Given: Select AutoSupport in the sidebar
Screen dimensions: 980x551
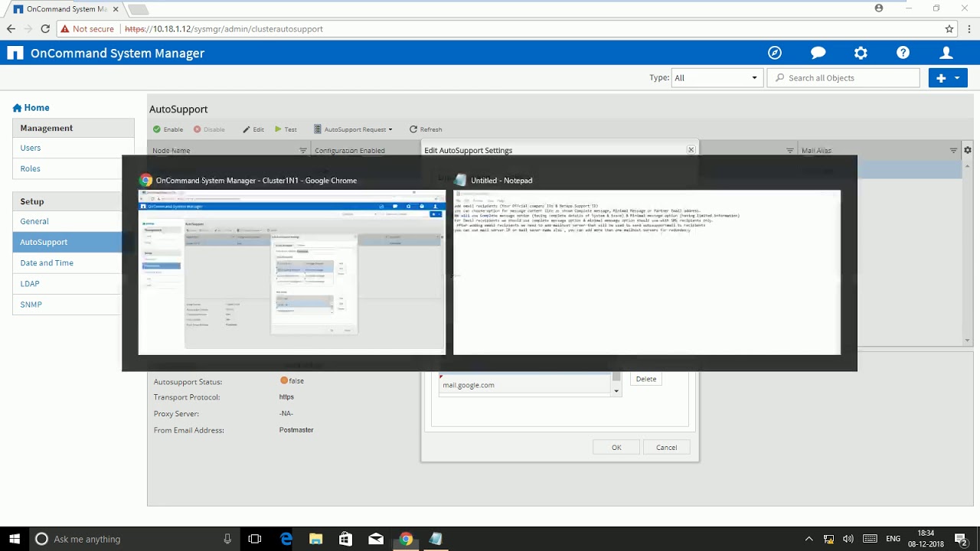Looking at the screenshot, I should [x=67, y=242].
